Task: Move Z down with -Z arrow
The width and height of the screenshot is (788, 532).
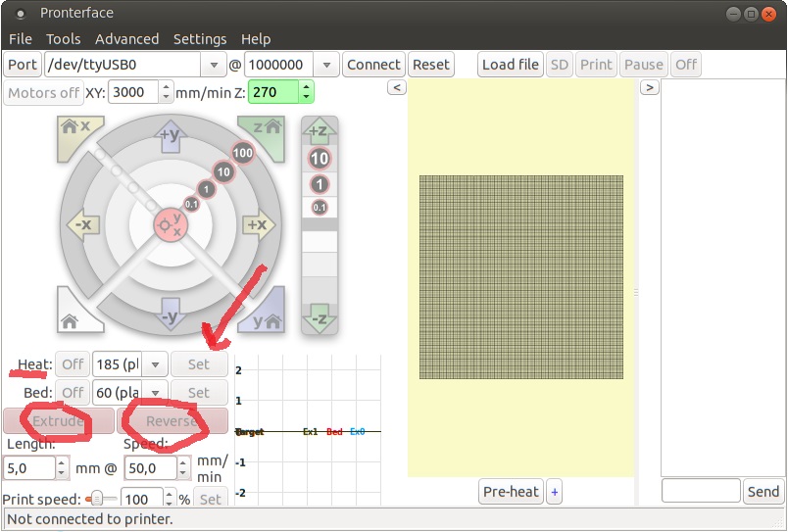Action: [x=320, y=317]
